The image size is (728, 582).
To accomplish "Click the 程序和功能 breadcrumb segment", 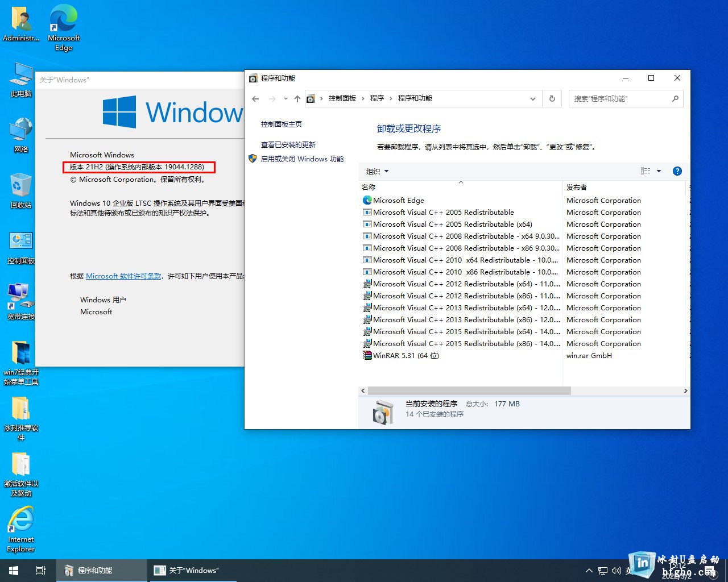I will click(415, 98).
